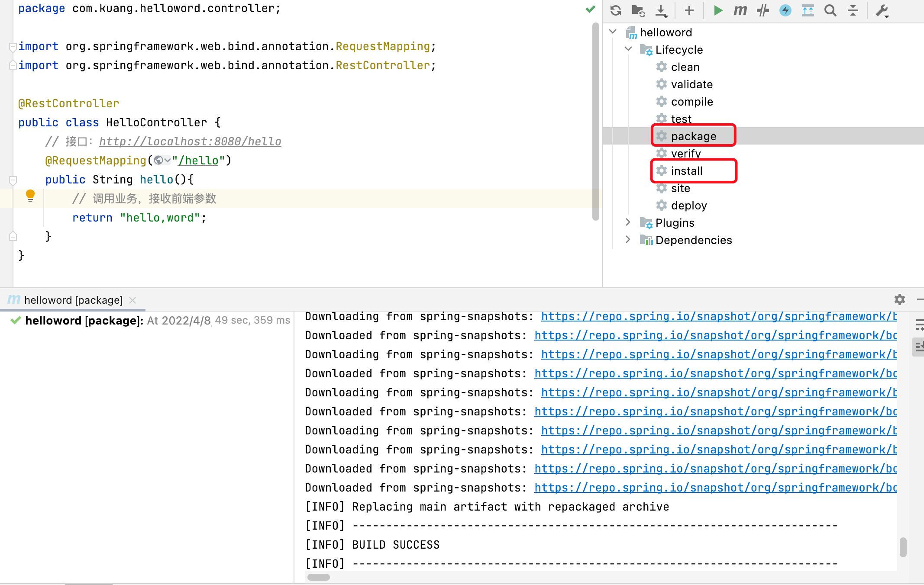Click the console horizontal scrollbar thumb
924x585 pixels.
coord(318,577)
